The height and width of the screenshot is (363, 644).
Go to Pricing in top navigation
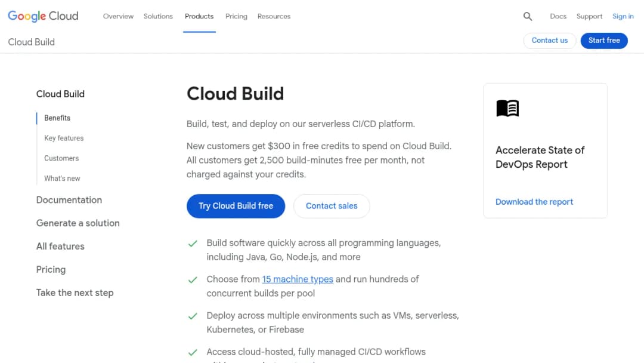click(236, 17)
